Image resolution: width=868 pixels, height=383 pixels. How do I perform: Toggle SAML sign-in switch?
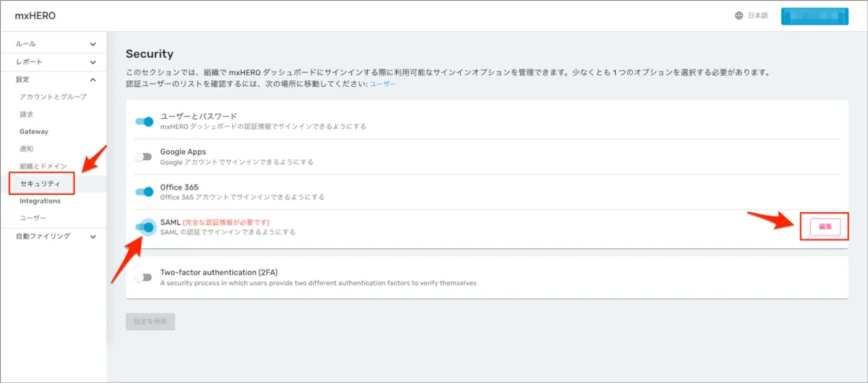click(x=145, y=227)
